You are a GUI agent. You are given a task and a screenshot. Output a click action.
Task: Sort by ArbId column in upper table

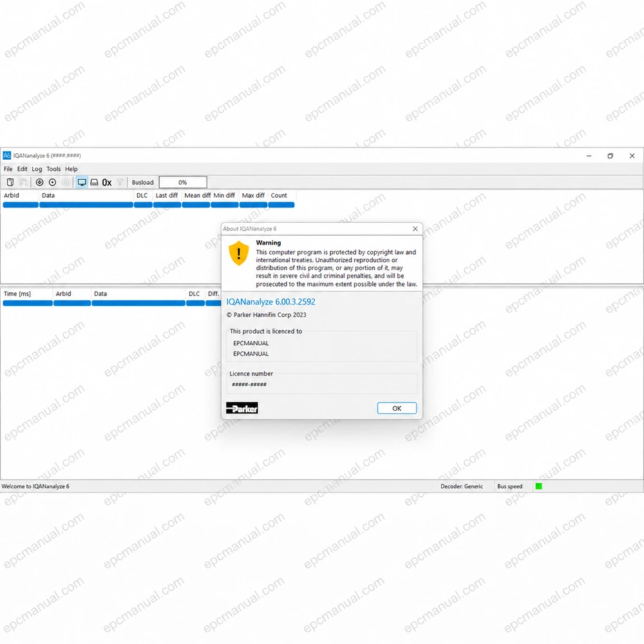[x=21, y=196]
